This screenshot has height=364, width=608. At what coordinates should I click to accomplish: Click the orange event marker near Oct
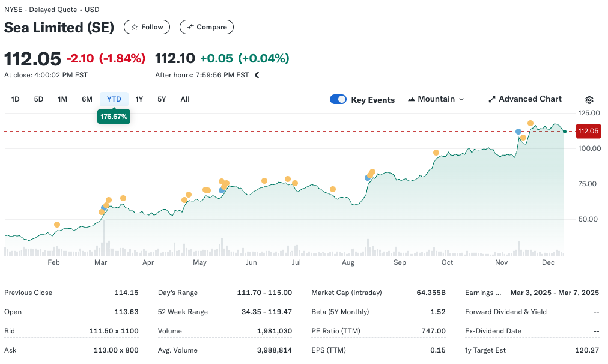(x=436, y=153)
